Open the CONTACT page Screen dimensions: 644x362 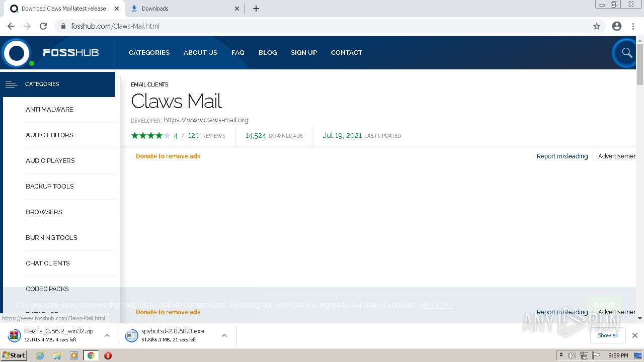(x=347, y=52)
